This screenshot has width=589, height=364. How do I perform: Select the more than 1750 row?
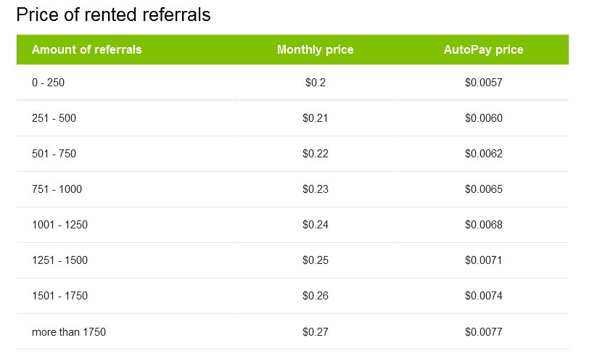point(292,331)
